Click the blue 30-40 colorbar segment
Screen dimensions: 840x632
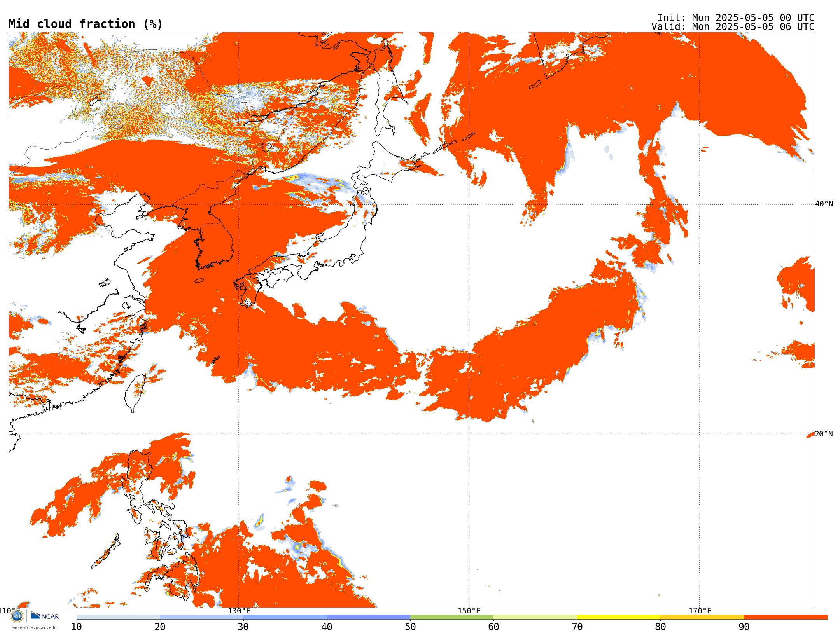coord(285,617)
